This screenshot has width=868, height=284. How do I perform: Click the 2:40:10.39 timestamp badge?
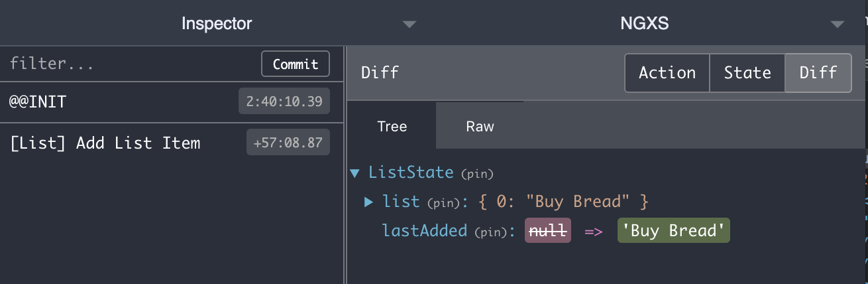pos(284,102)
